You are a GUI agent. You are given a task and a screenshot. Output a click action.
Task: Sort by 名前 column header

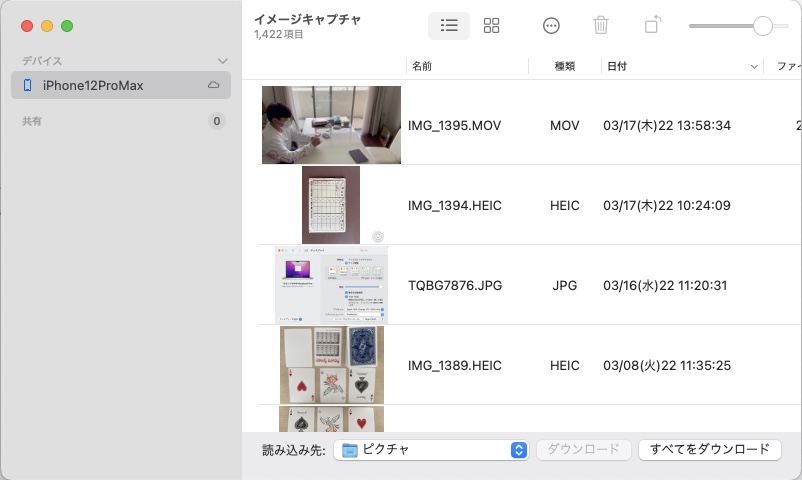(x=466, y=67)
